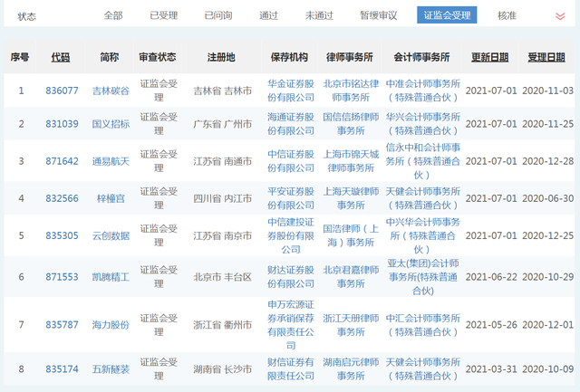Select the 全部 status filter
580x392 pixels.
(113, 15)
